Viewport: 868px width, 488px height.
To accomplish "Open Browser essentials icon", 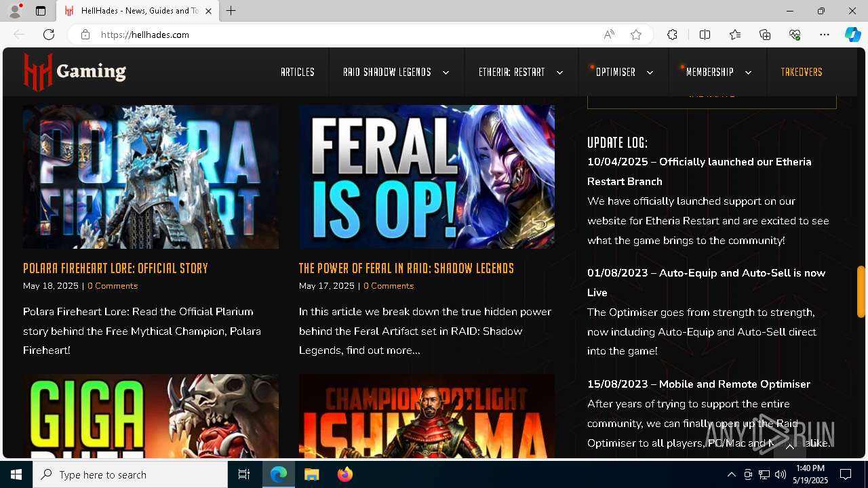I will [795, 35].
